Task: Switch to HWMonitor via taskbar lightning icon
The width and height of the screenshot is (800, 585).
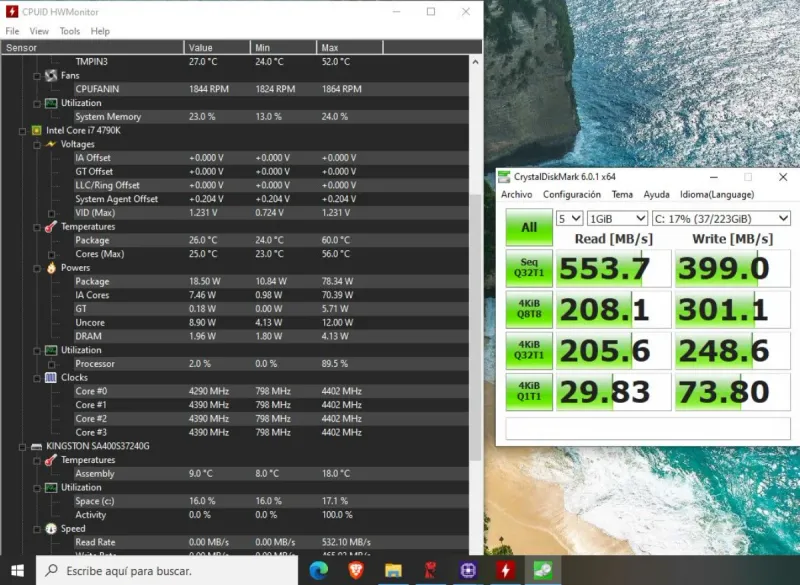Action: tap(505, 570)
